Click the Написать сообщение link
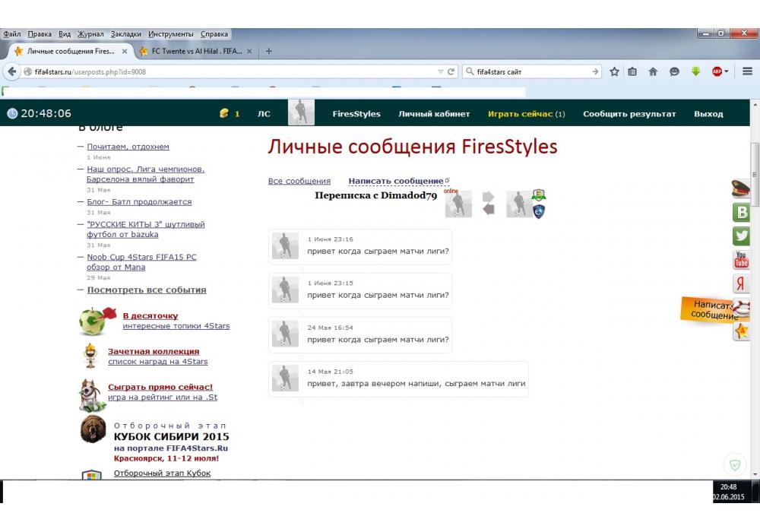760x532 pixels. [x=395, y=181]
